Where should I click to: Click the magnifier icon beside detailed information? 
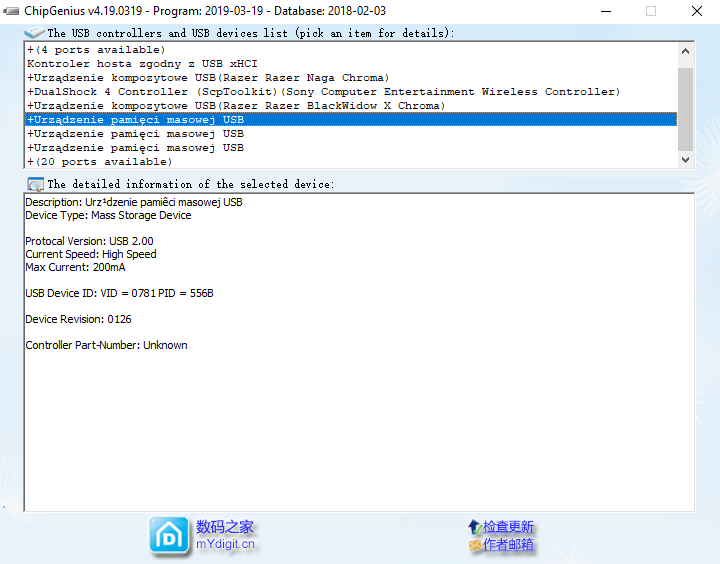35,184
